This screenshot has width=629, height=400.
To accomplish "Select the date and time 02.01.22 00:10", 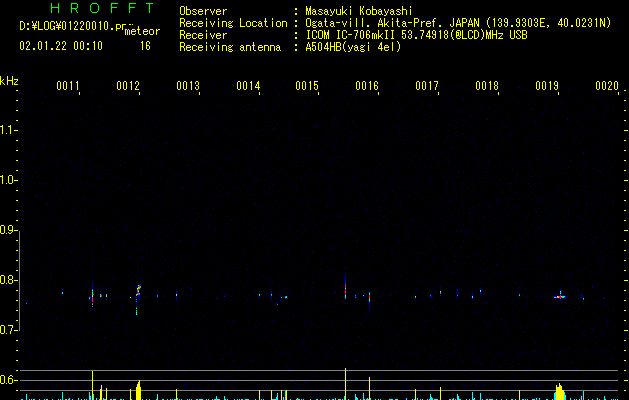I will point(61,46).
